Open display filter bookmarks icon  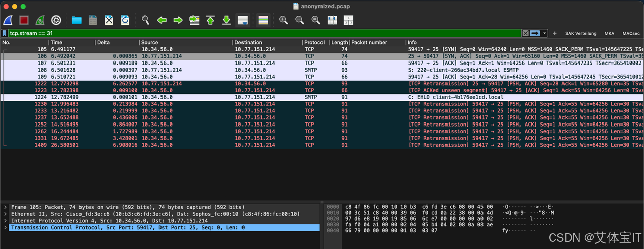tap(5, 33)
